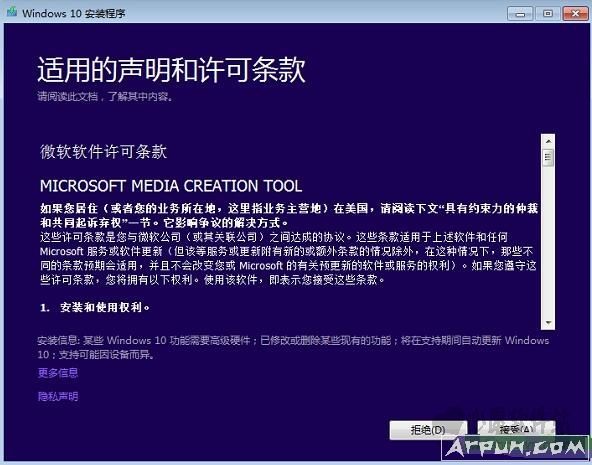
Task: Click the heading 适用的声明和许可条款
Action: [x=171, y=70]
